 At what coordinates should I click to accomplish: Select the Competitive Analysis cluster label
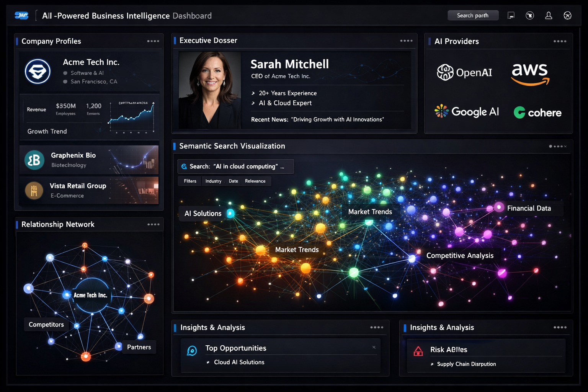pyautogui.click(x=460, y=255)
